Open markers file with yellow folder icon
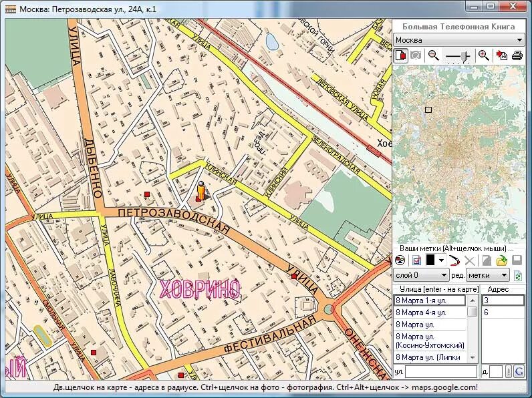The width and height of the screenshot is (532, 398). (x=501, y=260)
